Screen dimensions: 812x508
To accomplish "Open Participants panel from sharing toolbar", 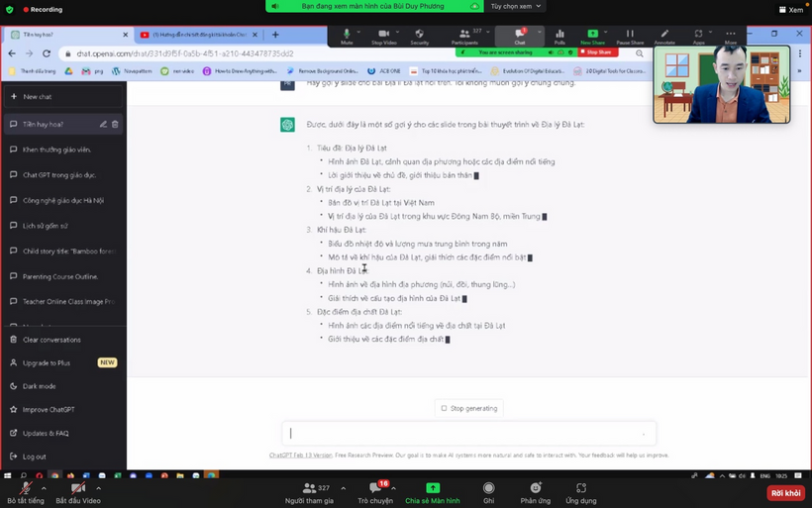I will point(464,37).
